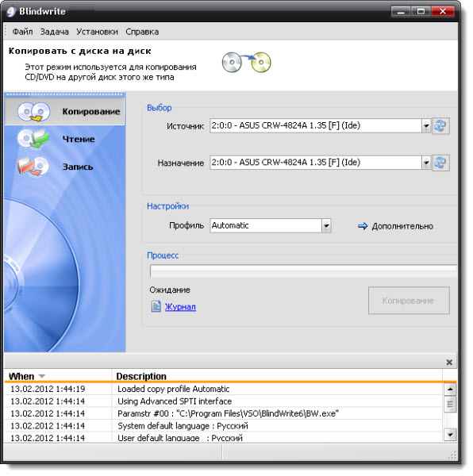Select log row 'Paramstr #00' entry
The image size is (473, 476).
[224, 413]
